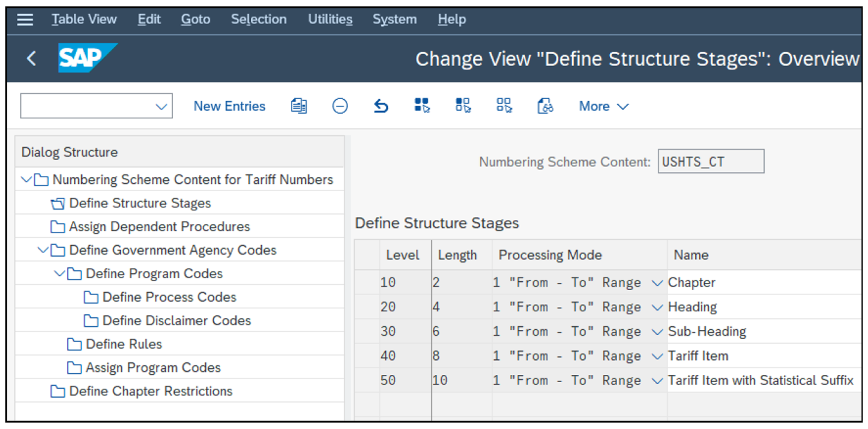Select Define Disclaimer Codes tree item
868x429 pixels.
[x=176, y=321]
